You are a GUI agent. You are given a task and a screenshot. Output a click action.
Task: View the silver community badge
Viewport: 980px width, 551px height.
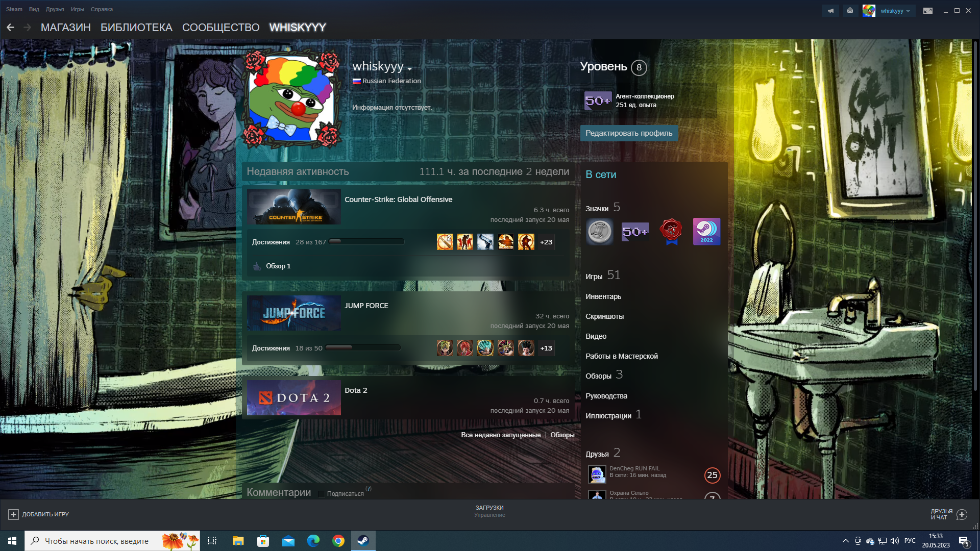click(600, 232)
